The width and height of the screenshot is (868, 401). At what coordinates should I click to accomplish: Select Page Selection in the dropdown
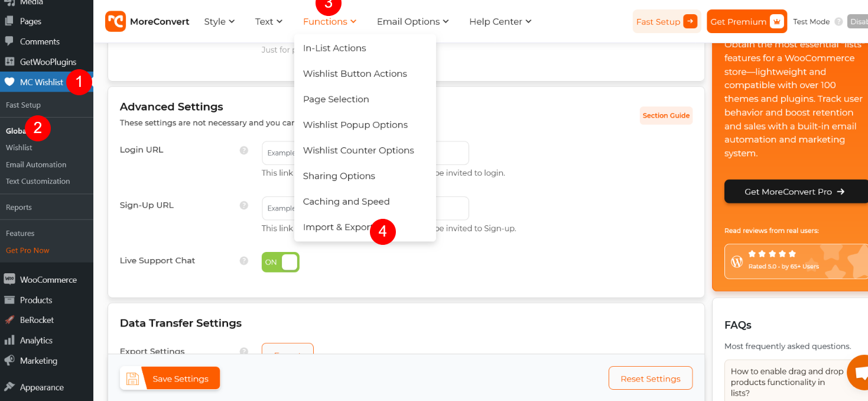336,99
